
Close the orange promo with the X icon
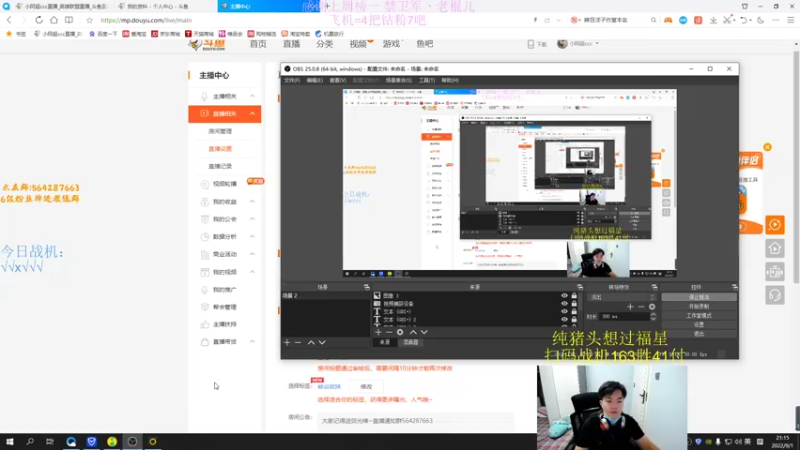click(x=767, y=147)
